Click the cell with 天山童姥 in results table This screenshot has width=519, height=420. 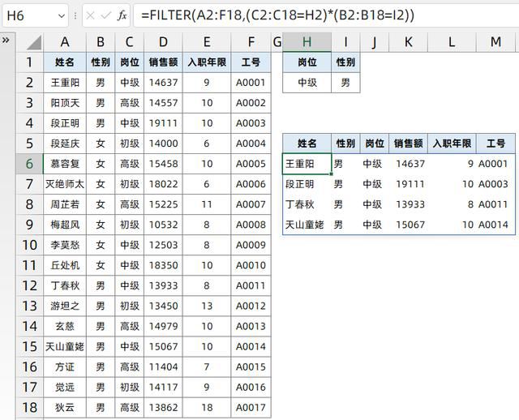coord(307,225)
